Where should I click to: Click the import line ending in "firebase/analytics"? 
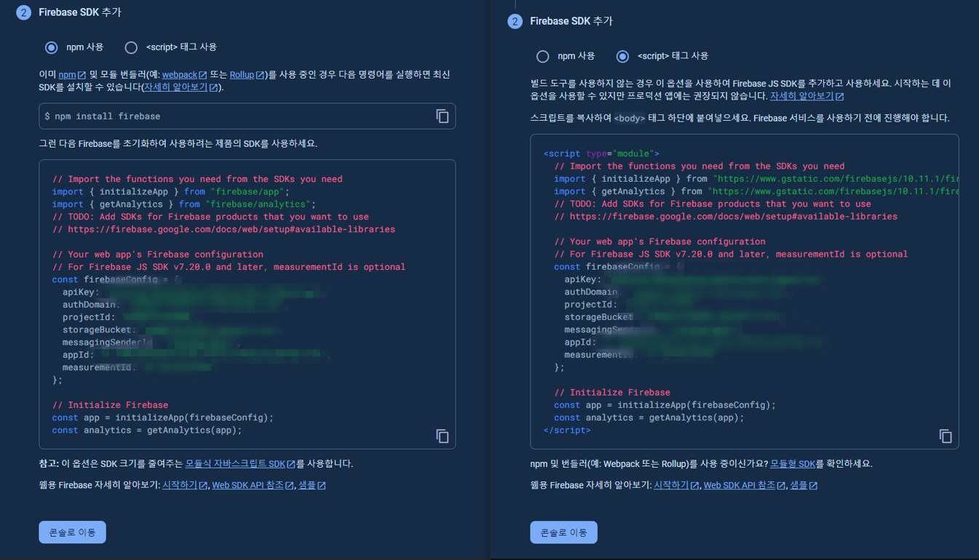pyautogui.click(x=184, y=204)
